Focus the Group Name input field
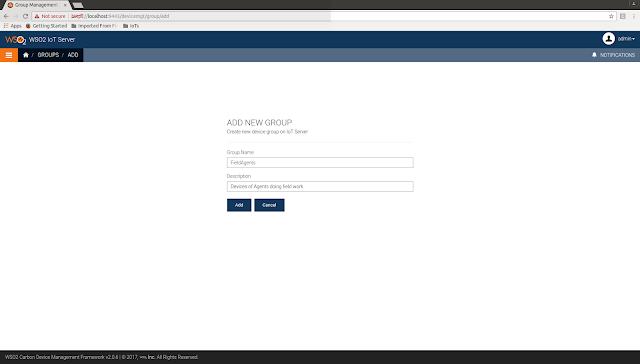The height and width of the screenshot is (364, 640). click(x=320, y=162)
